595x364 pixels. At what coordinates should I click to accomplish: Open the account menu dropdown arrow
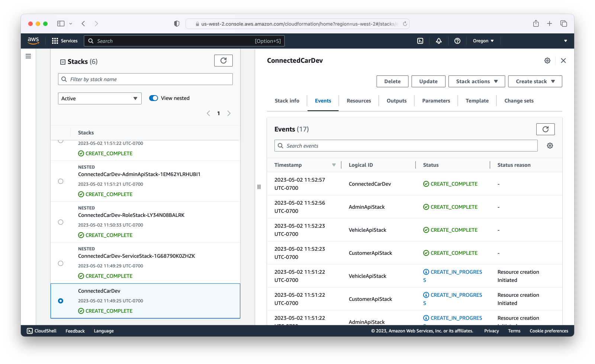(566, 41)
